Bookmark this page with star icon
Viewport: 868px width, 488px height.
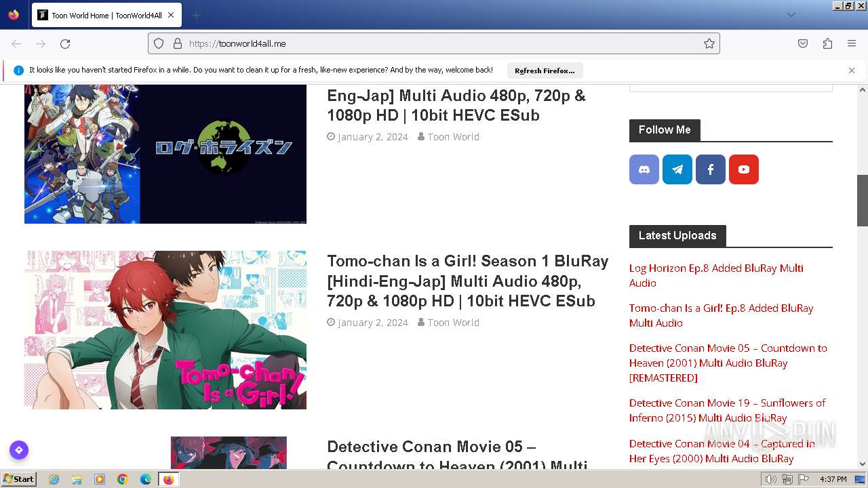point(709,43)
